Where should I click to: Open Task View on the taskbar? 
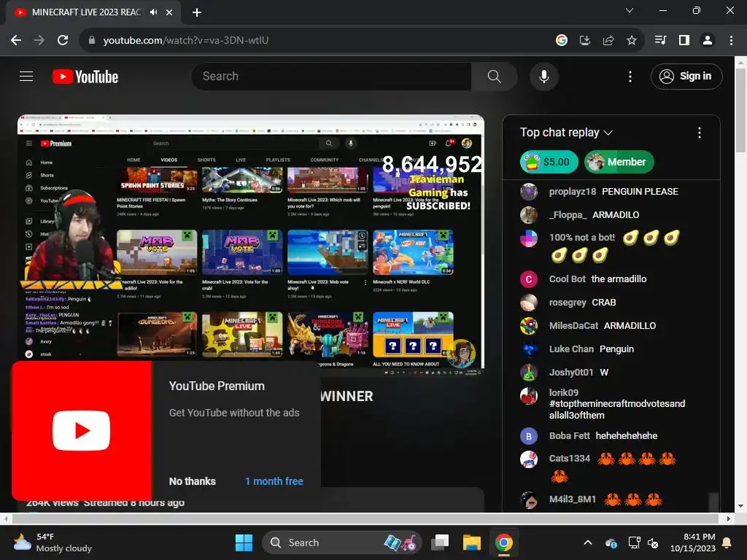440,542
